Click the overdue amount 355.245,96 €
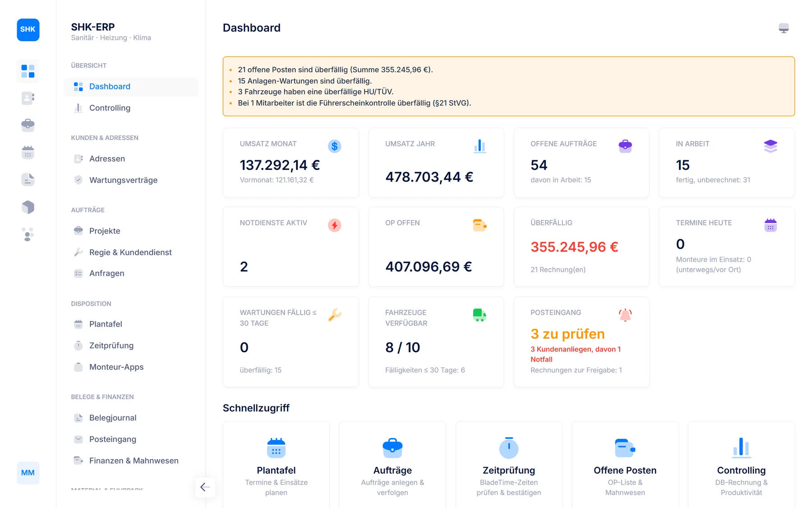This screenshot has width=812, height=508. 574,247
